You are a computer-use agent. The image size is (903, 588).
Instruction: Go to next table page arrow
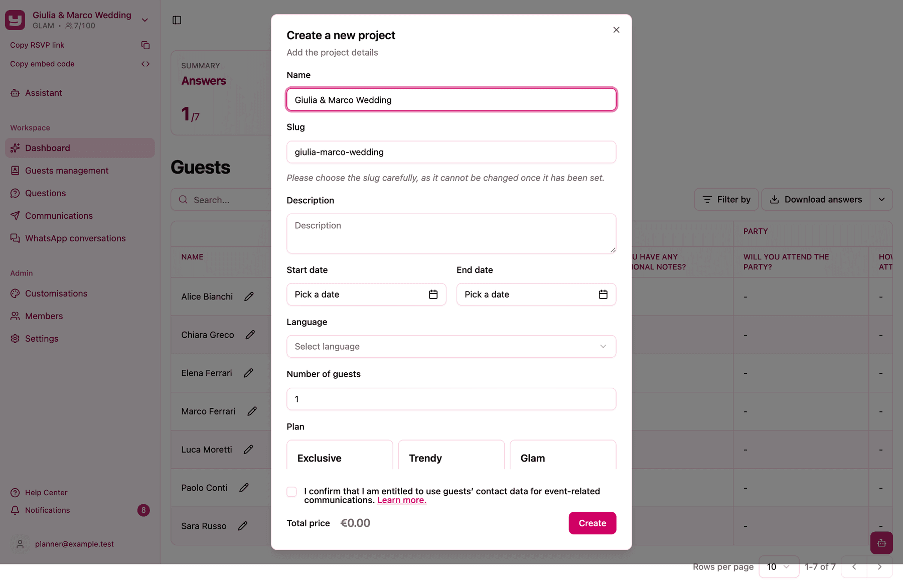pos(879,567)
